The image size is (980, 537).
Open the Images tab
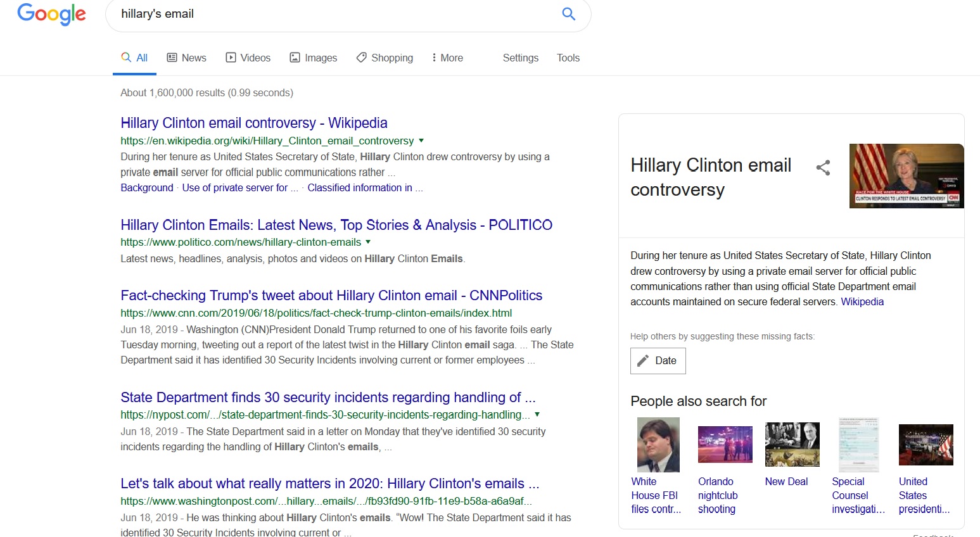[313, 58]
